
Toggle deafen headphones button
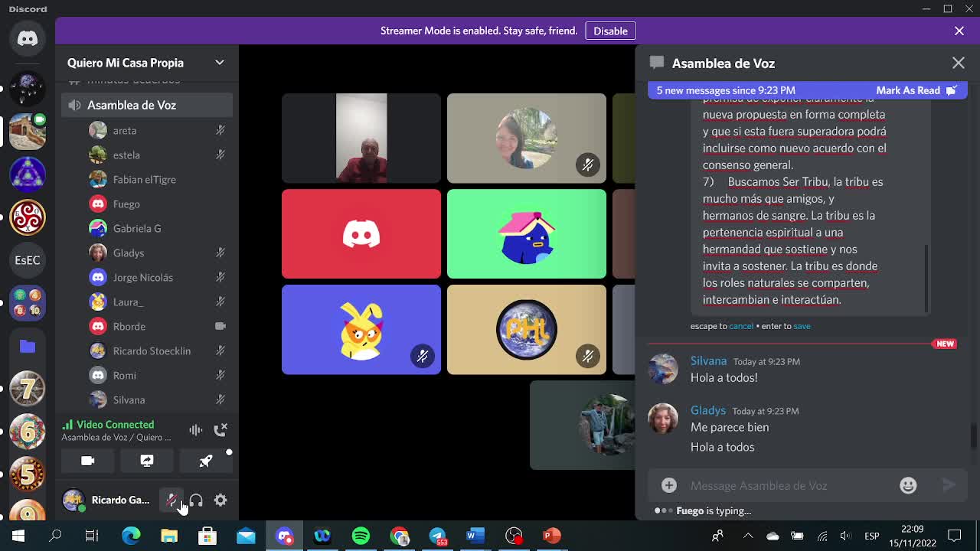point(196,500)
